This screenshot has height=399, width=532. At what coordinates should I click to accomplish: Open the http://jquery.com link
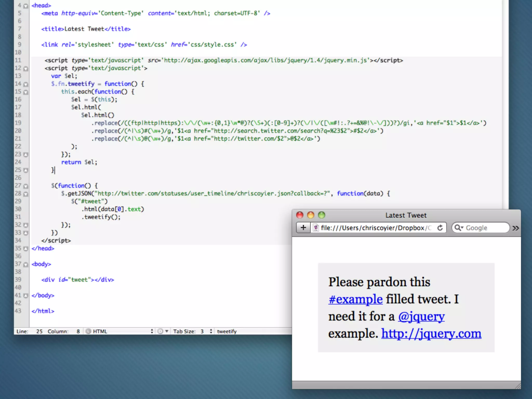click(x=431, y=334)
